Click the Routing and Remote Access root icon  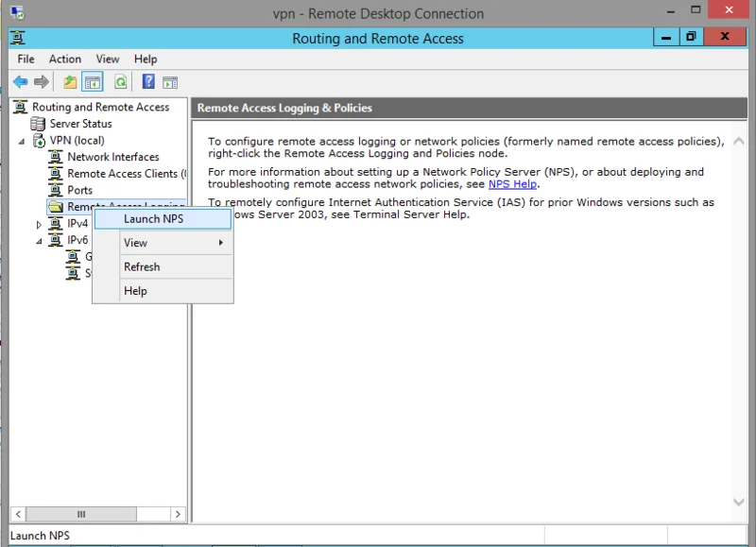coord(20,107)
